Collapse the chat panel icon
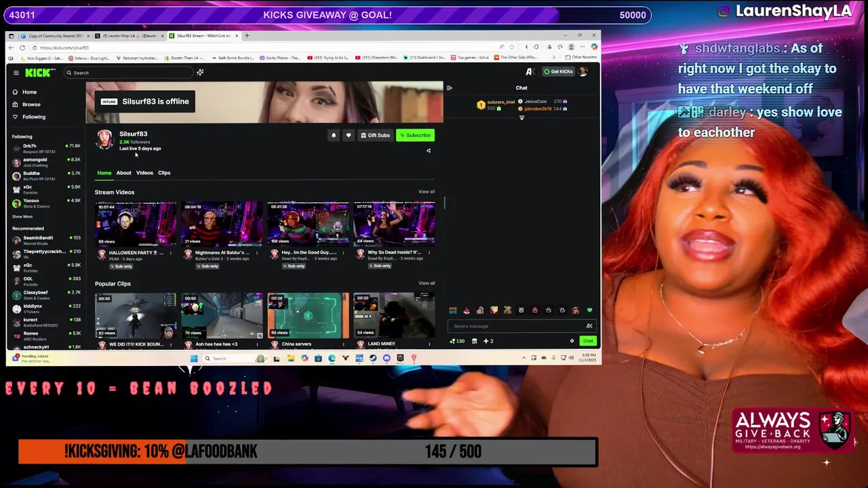Screen dimensions: 868x488 point(449,88)
